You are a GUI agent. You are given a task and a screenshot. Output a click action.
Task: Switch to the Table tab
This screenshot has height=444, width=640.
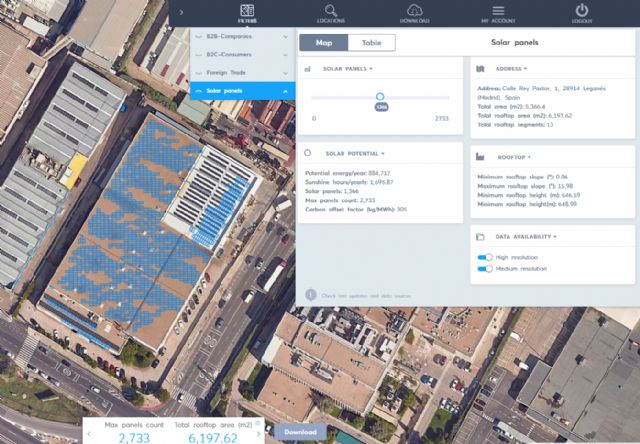coord(371,42)
